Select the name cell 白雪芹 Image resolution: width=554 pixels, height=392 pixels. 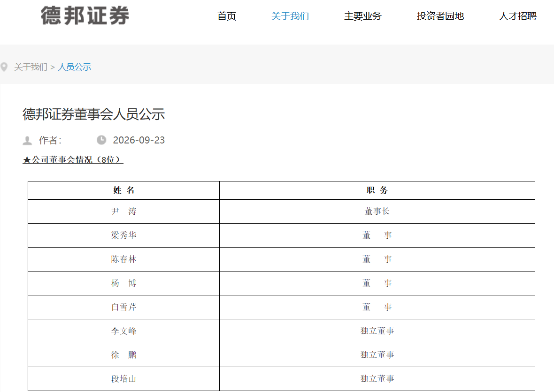pos(123,307)
